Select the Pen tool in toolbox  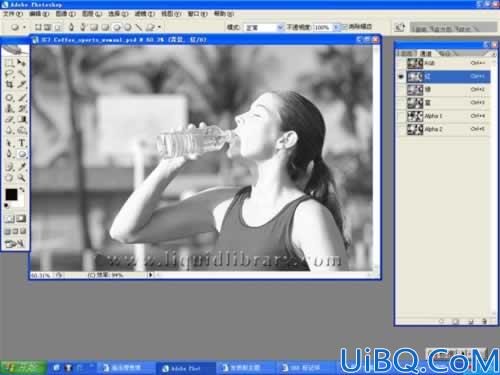click(x=9, y=154)
